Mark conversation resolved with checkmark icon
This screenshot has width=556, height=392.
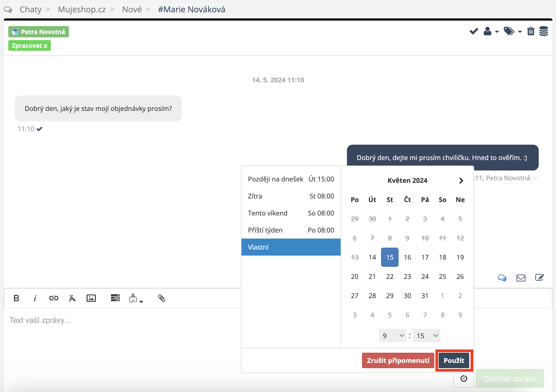click(474, 31)
